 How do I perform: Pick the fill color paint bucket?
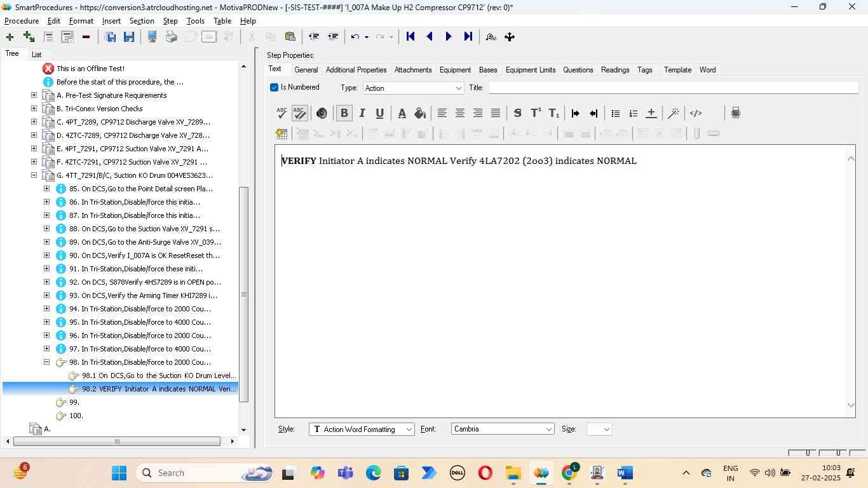click(419, 113)
